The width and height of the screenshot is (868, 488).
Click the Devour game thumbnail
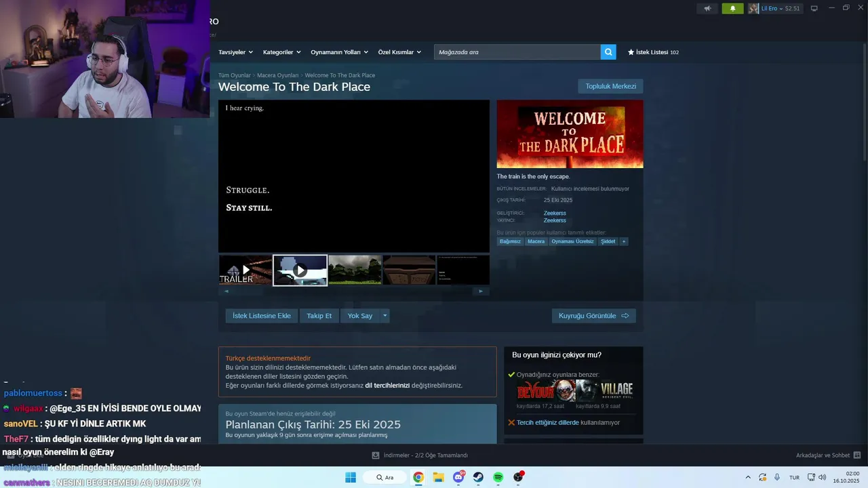545,390
